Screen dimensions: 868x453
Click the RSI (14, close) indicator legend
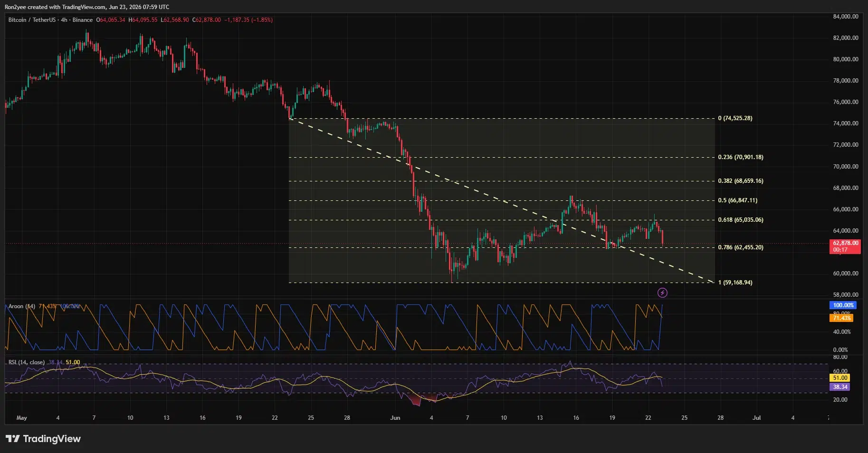pos(27,362)
